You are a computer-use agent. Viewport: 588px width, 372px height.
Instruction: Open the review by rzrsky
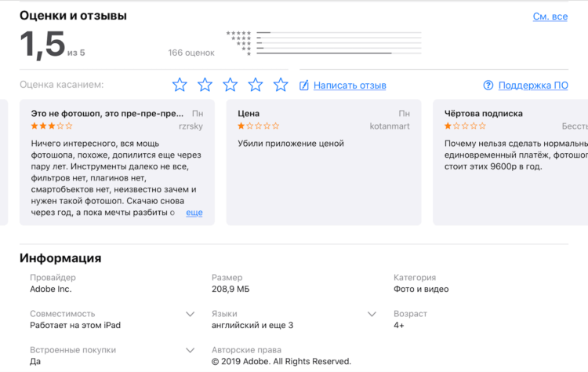click(117, 162)
